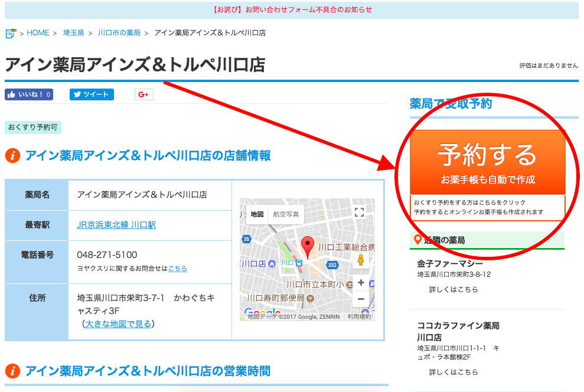Go to 埼玉県 breadcrumb link
The width and height of the screenshot is (584, 392).
point(73,32)
